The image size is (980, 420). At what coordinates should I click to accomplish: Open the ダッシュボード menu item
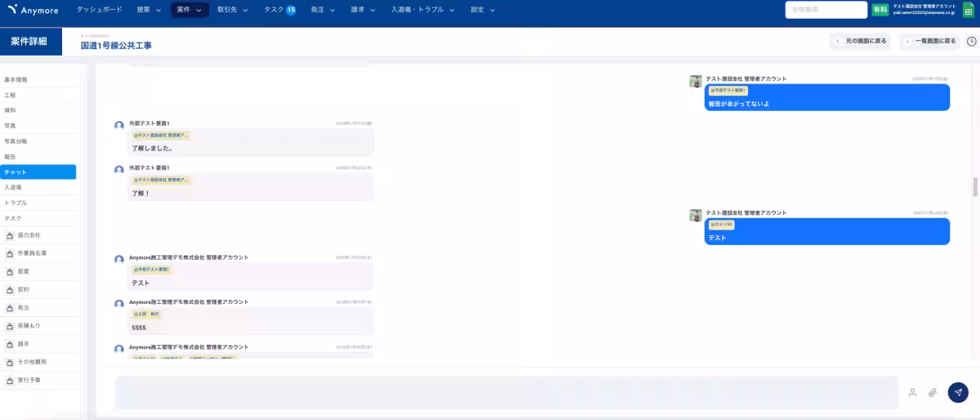coord(100,10)
